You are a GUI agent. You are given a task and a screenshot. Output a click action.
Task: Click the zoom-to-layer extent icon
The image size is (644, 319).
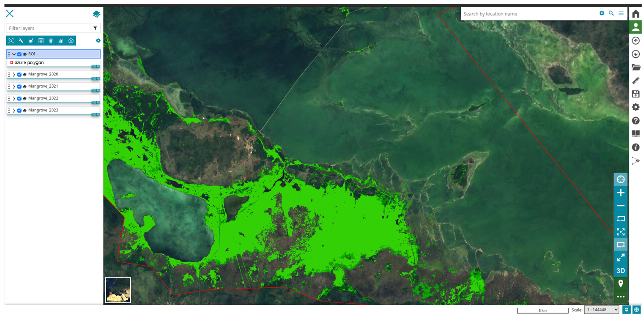[x=11, y=41]
